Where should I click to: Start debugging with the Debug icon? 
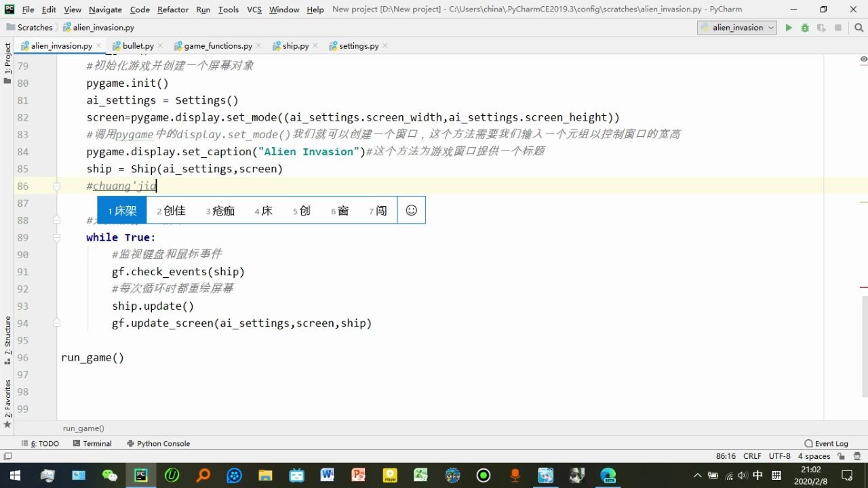[804, 28]
